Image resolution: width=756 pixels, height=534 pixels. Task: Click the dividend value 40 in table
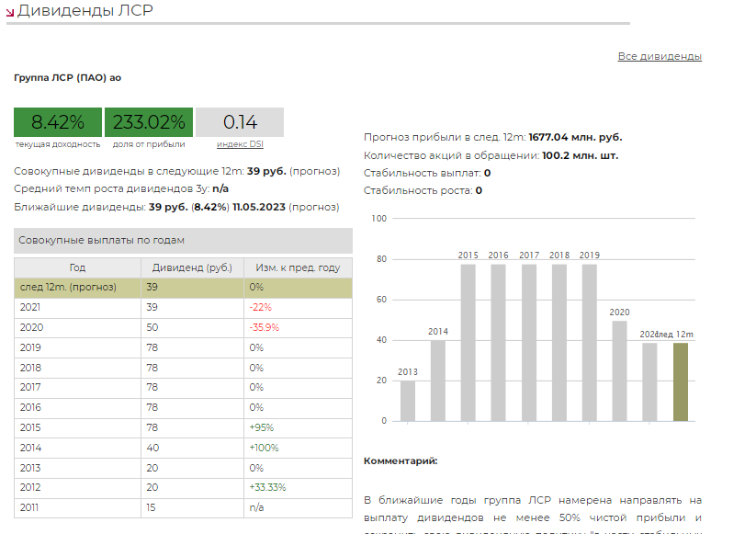point(152,449)
